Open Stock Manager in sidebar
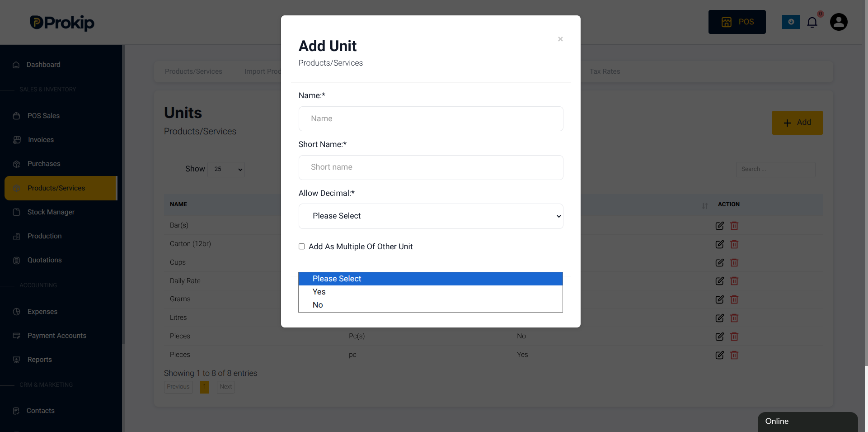The height and width of the screenshot is (432, 868). (51, 212)
